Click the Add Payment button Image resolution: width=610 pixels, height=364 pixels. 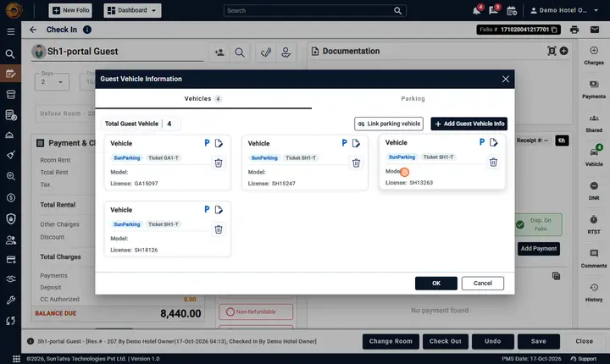(539, 249)
